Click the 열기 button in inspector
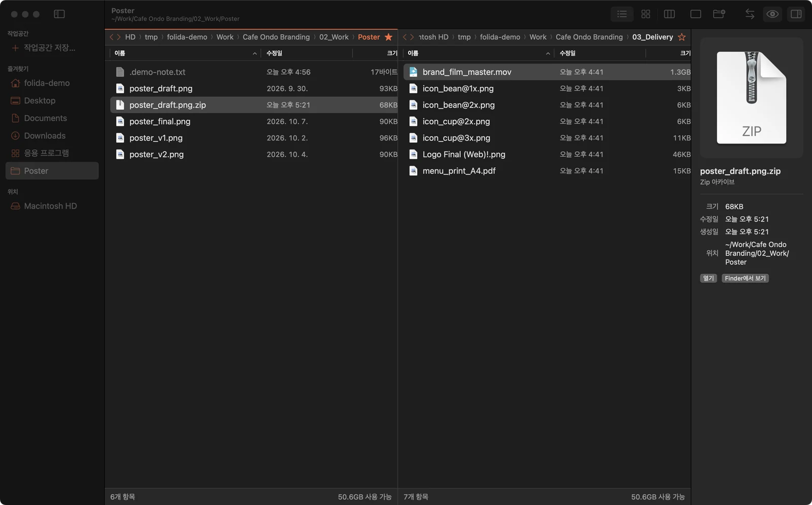 click(x=708, y=278)
